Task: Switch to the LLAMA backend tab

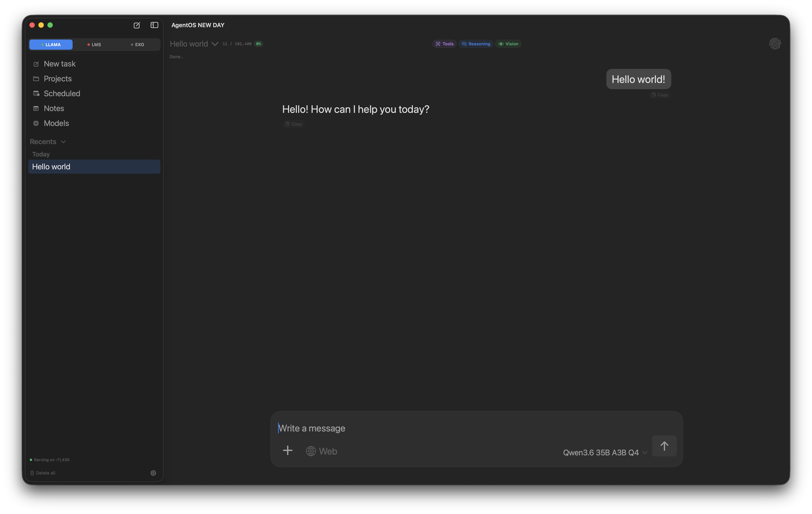Action: click(x=51, y=44)
